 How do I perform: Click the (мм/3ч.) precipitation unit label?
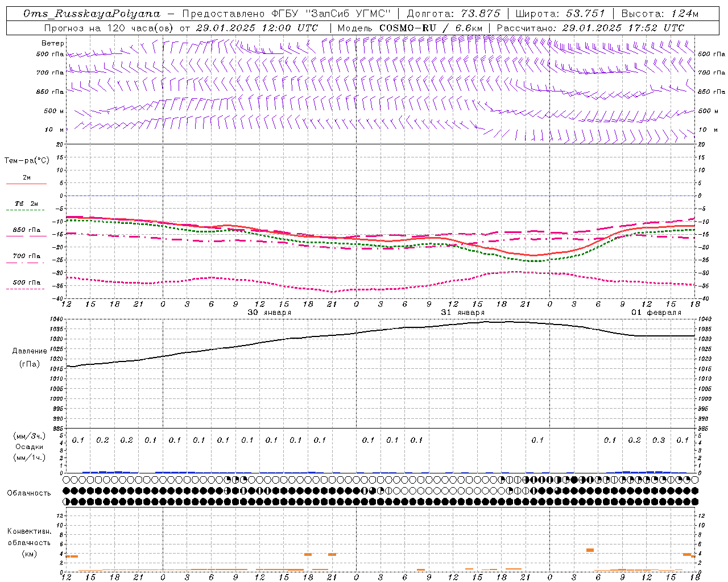coord(30,436)
